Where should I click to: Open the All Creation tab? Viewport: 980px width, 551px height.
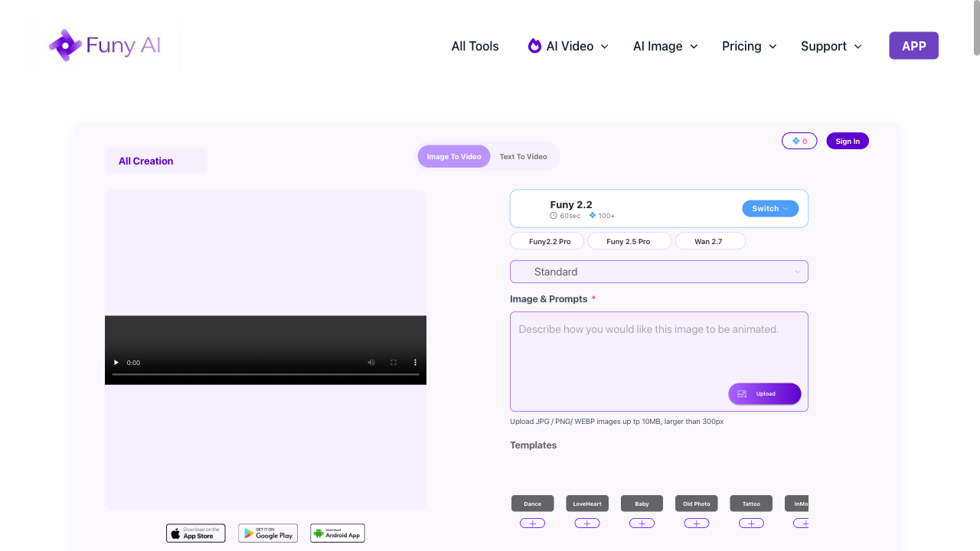click(x=155, y=161)
